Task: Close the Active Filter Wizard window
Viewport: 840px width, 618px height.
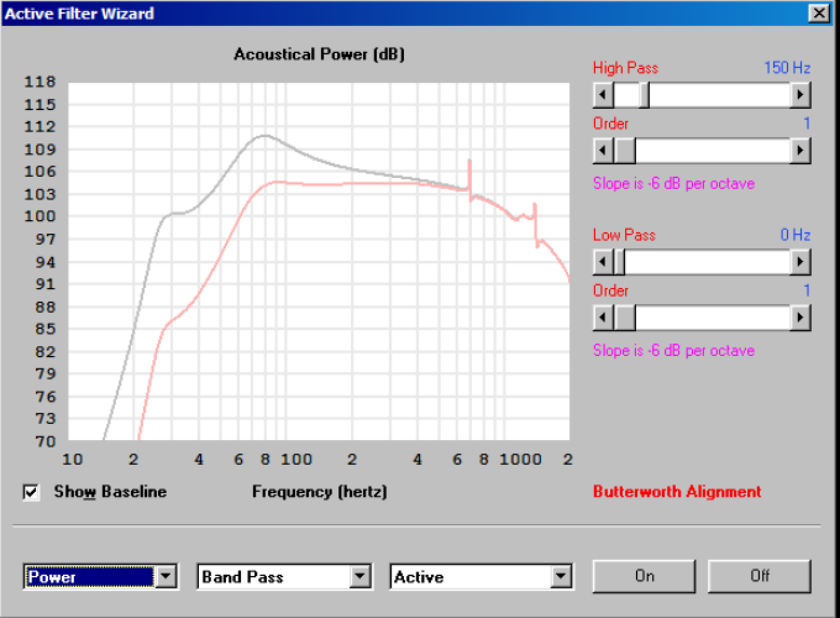Action: pyautogui.click(x=818, y=13)
